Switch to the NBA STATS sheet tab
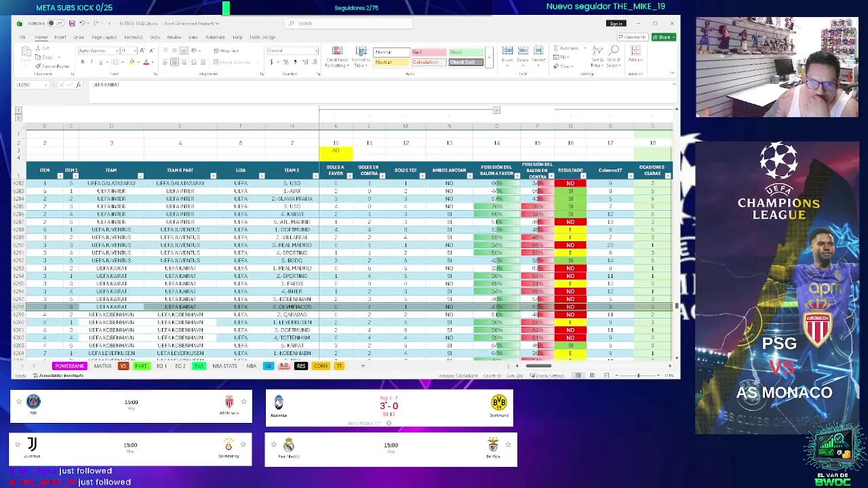The height and width of the screenshot is (488, 868). [224, 366]
